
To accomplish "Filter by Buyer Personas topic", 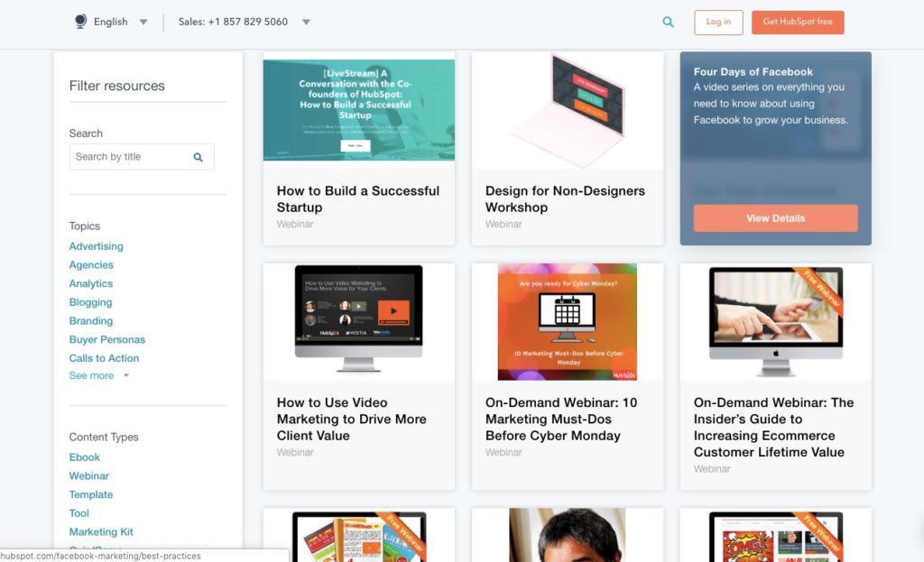I will [x=106, y=339].
